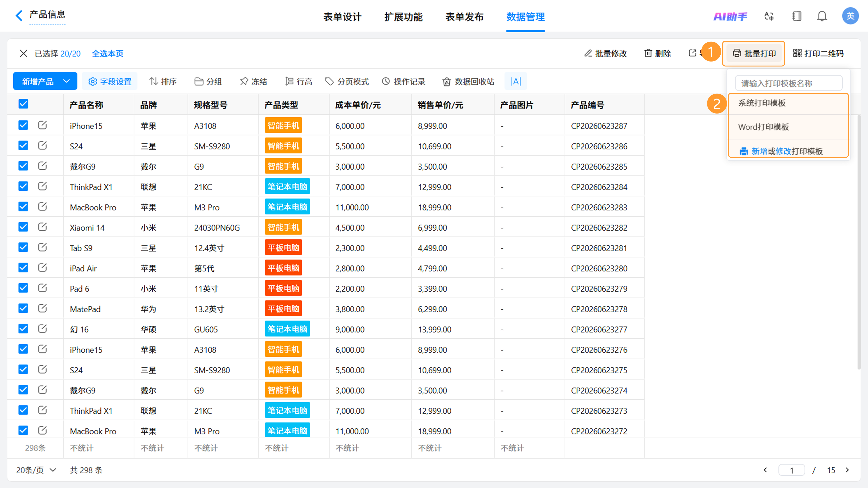The image size is (868, 488).
Task: Open 分组 grouping
Action: [x=208, y=82]
